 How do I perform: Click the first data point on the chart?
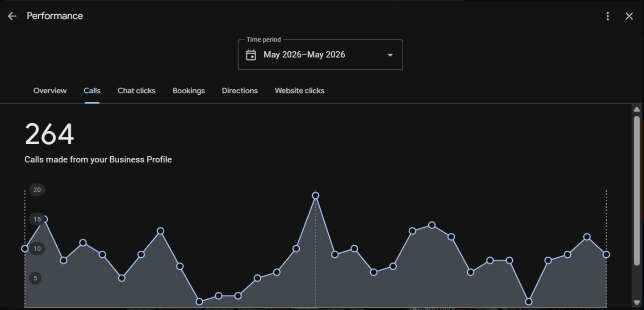pos(25,249)
